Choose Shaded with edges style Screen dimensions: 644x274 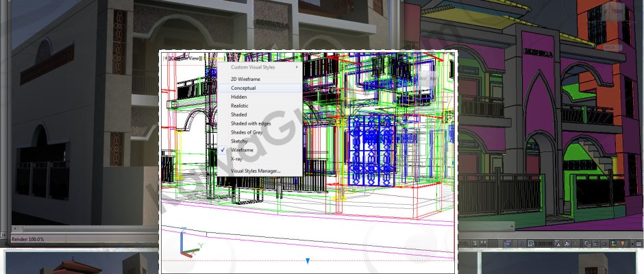(260, 123)
